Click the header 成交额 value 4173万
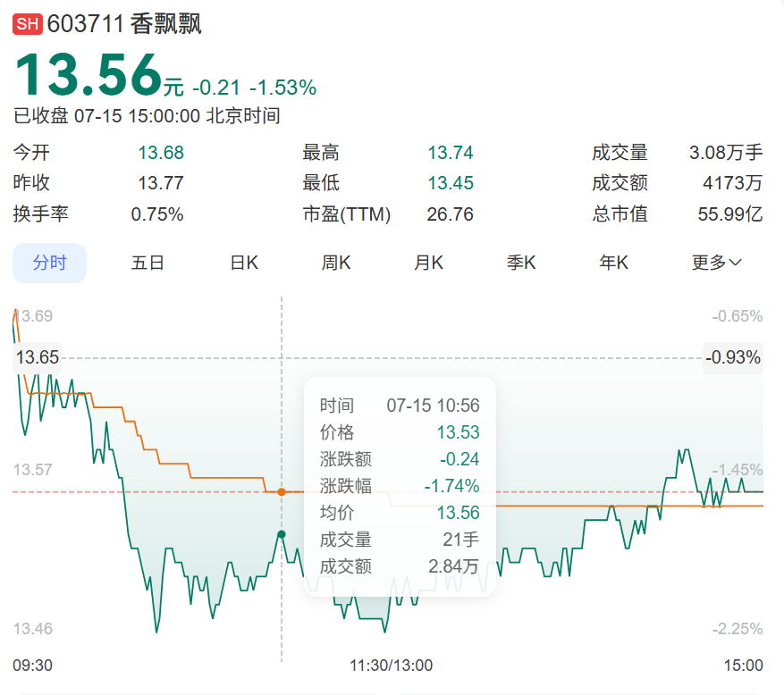 click(x=732, y=183)
